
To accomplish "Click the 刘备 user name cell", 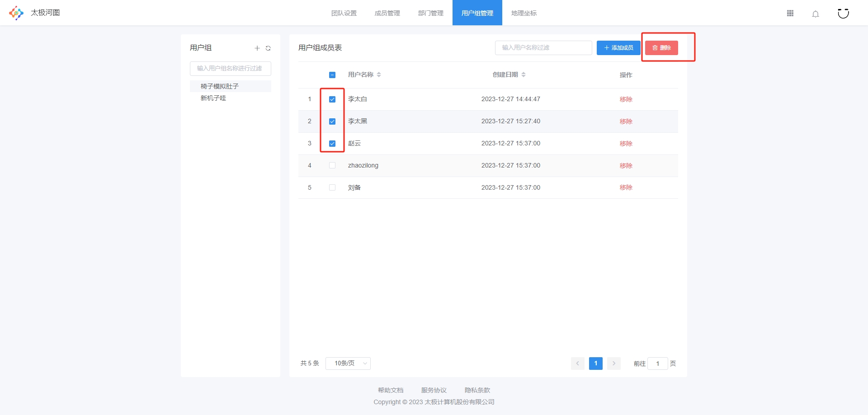I will (x=354, y=187).
